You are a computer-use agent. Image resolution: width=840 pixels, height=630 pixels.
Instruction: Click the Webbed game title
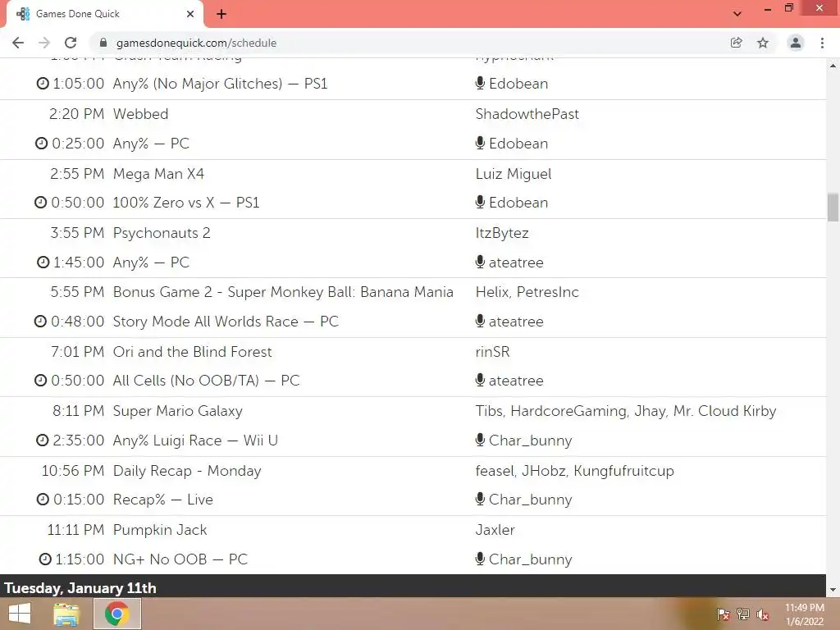(140, 113)
